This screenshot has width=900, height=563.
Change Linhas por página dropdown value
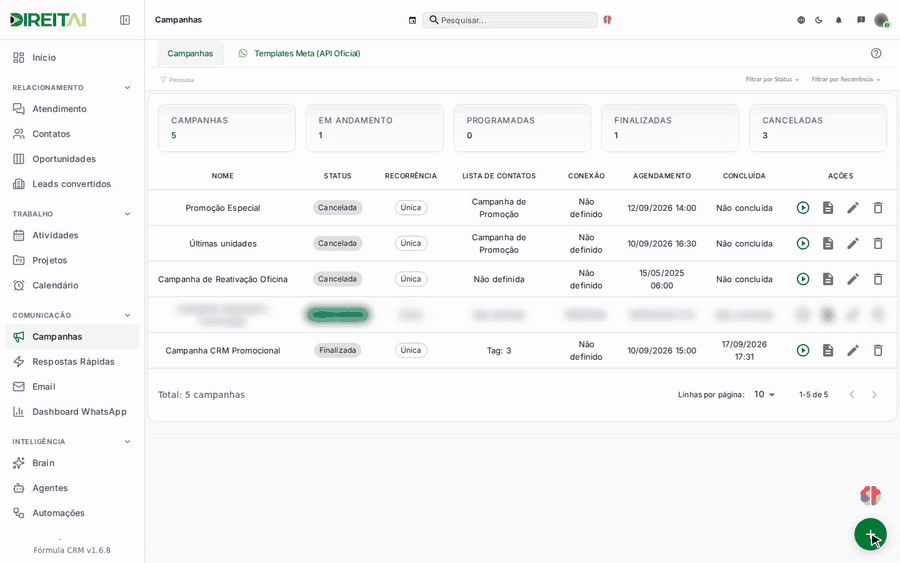765,394
